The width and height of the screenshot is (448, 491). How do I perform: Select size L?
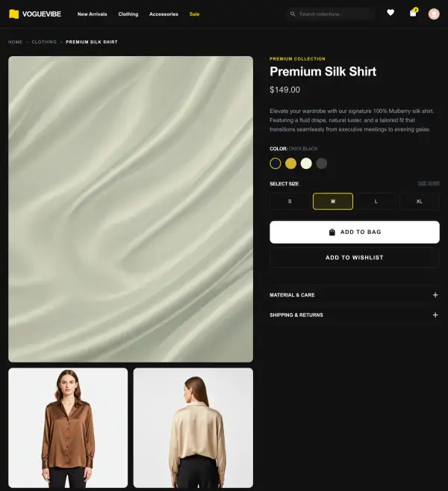click(x=376, y=201)
